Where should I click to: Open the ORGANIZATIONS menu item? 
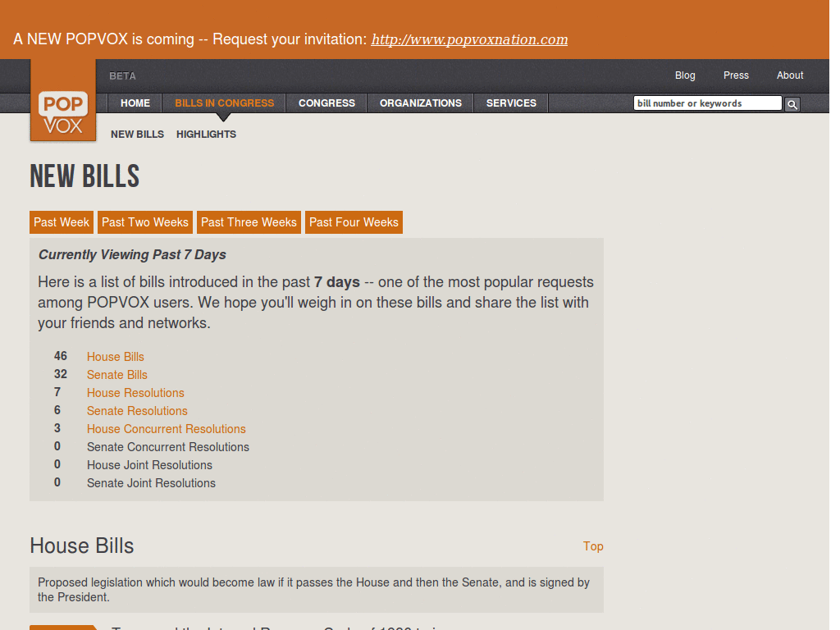pyautogui.click(x=421, y=103)
